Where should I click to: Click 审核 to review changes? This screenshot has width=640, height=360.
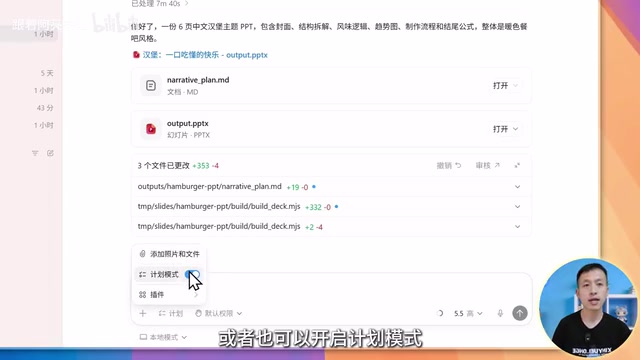[x=488, y=165]
